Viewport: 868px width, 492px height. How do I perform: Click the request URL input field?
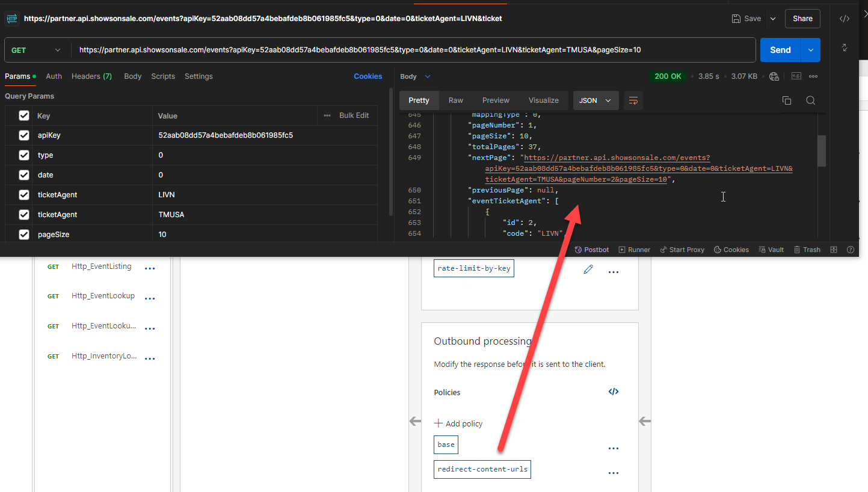click(x=413, y=50)
